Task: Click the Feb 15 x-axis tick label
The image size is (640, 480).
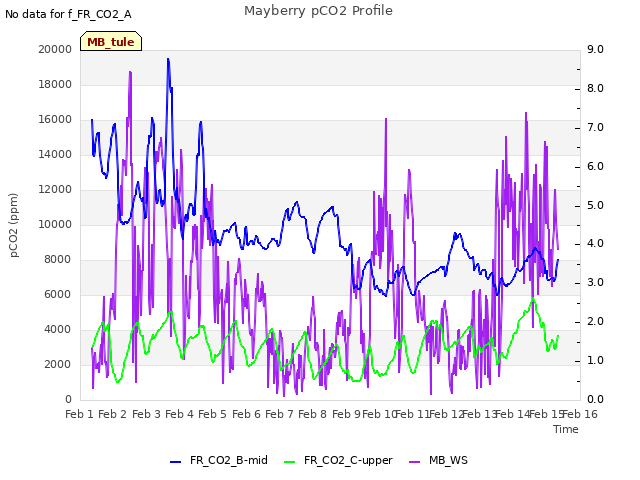Action: tap(546, 414)
